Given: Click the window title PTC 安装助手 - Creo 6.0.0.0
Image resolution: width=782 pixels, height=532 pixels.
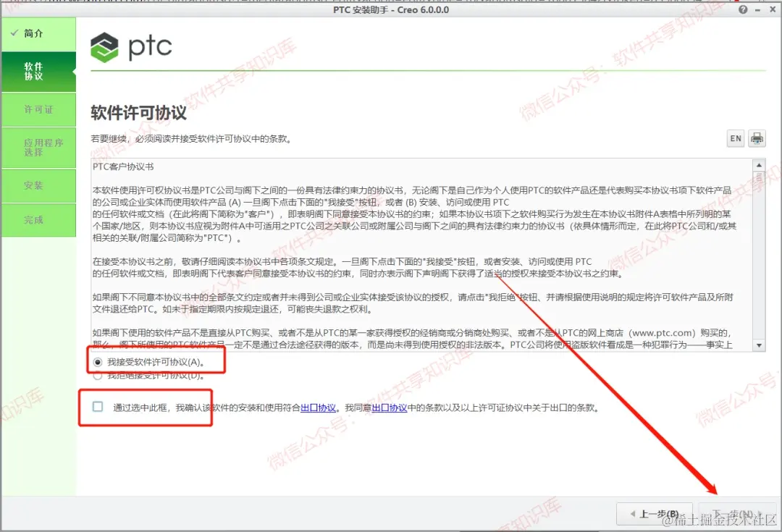Looking at the screenshot, I should point(391,9).
